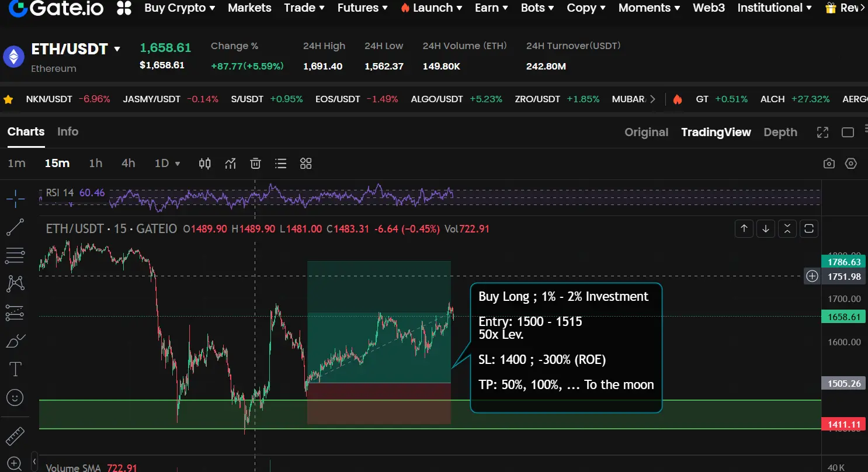The width and height of the screenshot is (868, 472).
Task: Expand the Copy menu
Action: click(586, 8)
